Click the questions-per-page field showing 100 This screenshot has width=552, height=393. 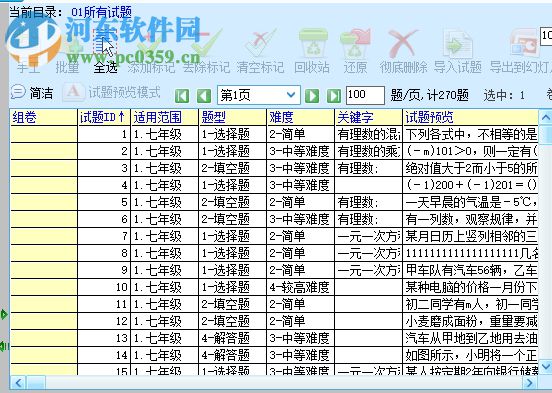click(x=365, y=95)
